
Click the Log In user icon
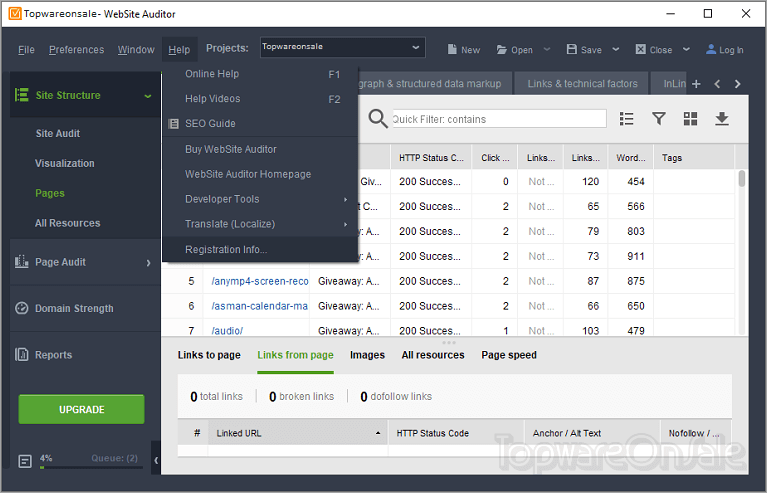coord(711,49)
